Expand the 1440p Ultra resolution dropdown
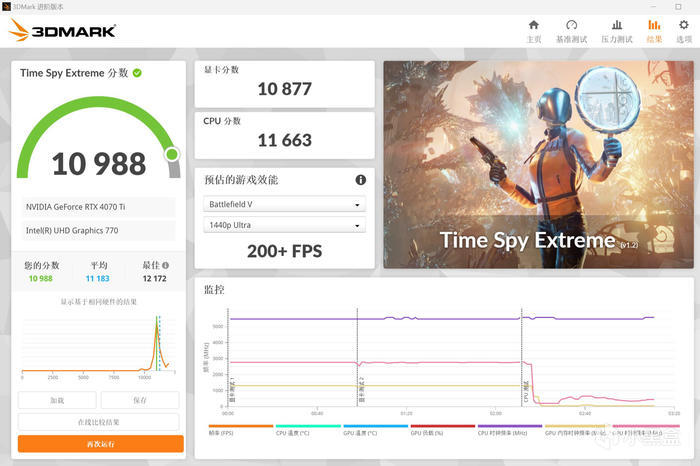The image size is (700, 466). [x=284, y=225]
